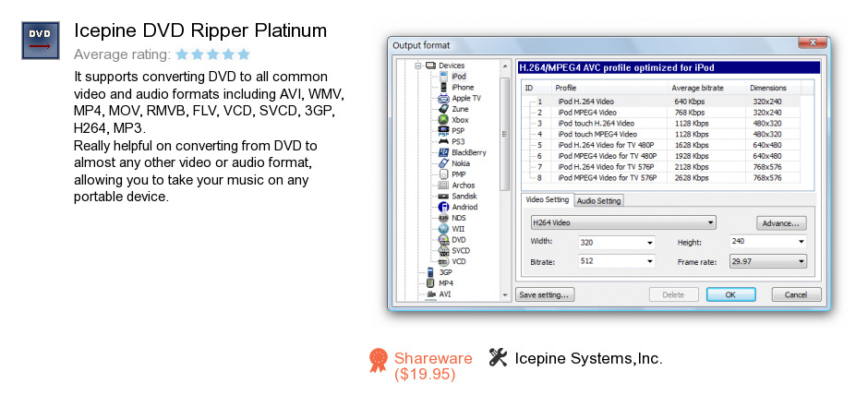
Task: Collapse the Devices tree node
Action: click(x=418, y=66)
